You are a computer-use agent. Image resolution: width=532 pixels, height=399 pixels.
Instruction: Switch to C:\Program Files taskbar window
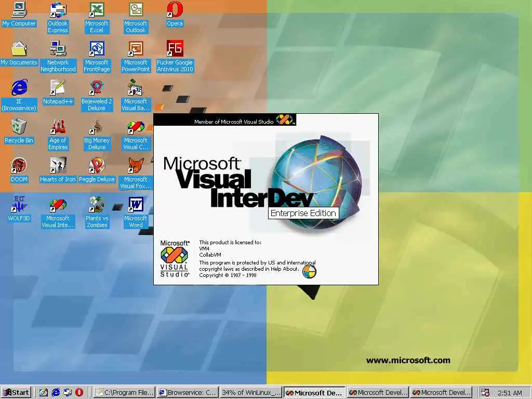(124, 393)
